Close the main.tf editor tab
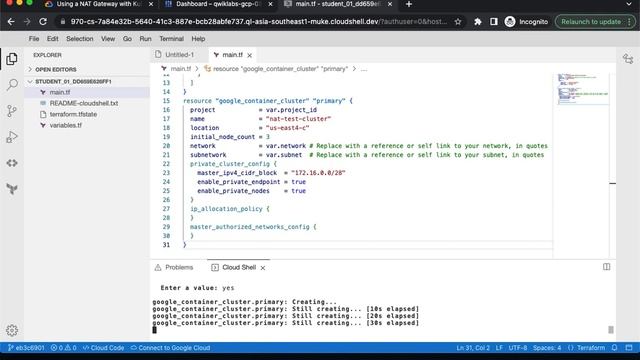This screenshot has width=640, height=360. 249,55
